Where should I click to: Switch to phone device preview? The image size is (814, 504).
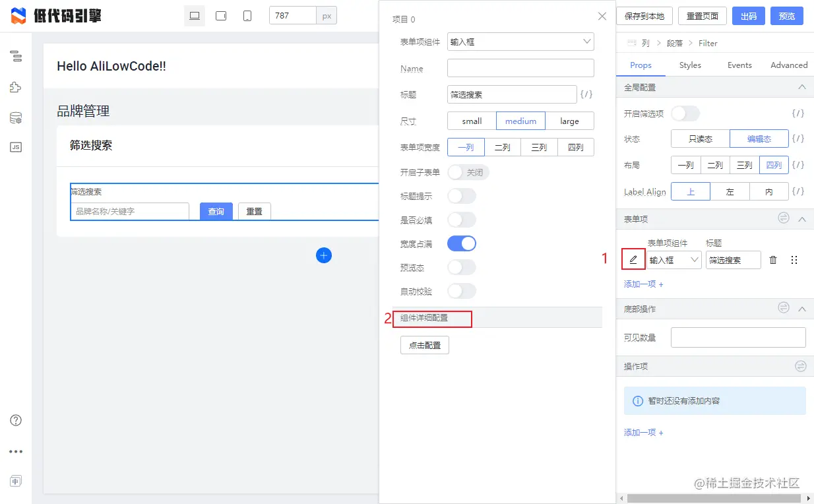tap(247, 16)
